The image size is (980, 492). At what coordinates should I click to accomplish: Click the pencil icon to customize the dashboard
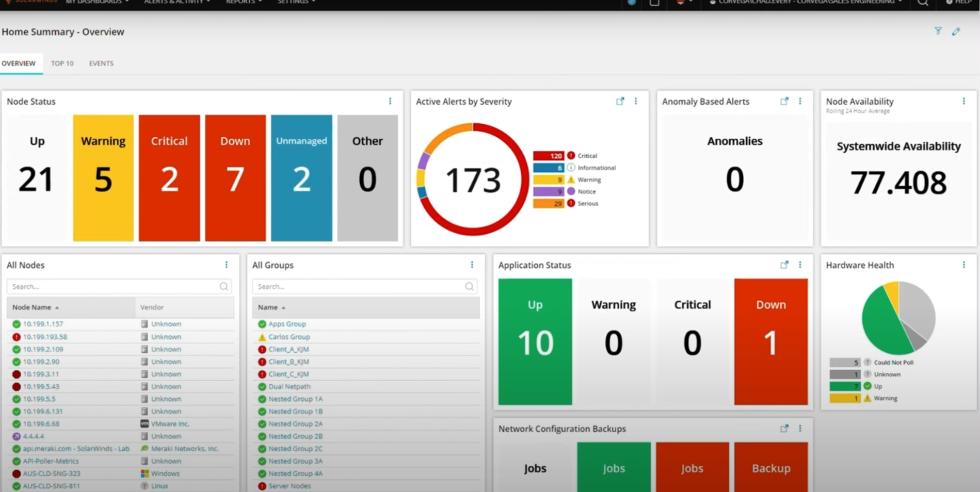[x=956, y=31]
